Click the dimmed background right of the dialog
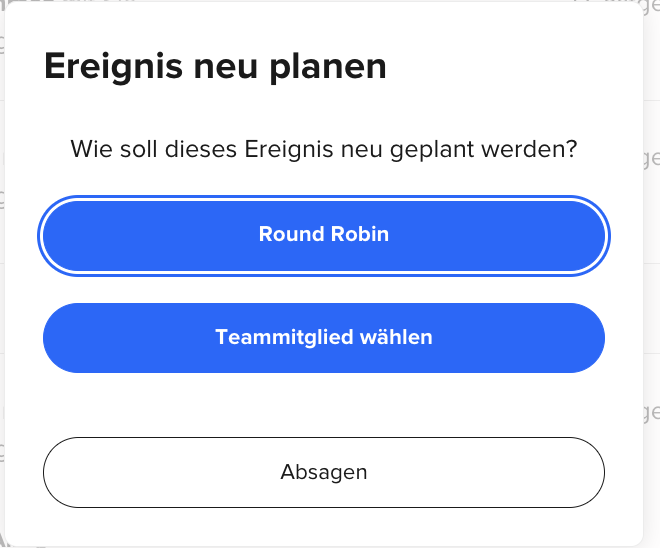The image size is (660, 548). (x=652, y=274)
